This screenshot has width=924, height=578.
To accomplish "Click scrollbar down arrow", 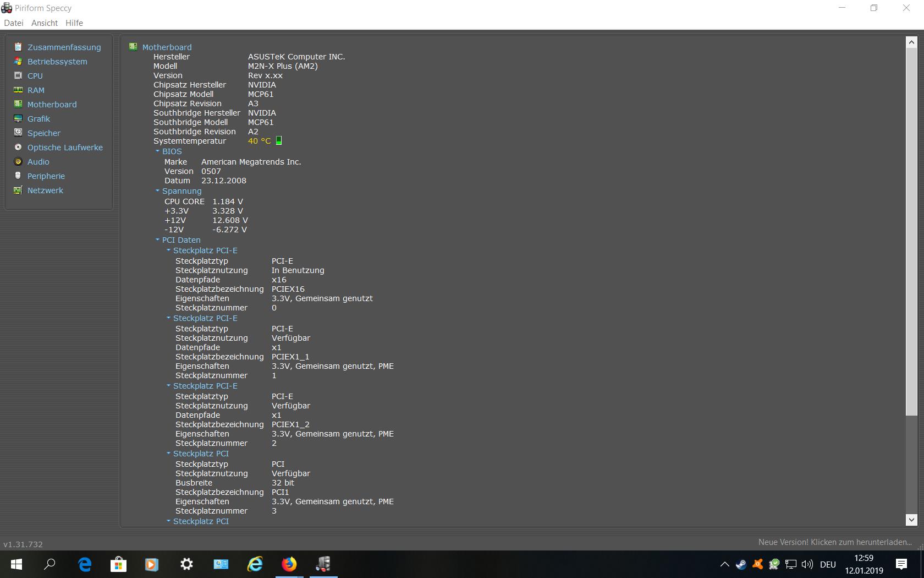I will [911, 519].
